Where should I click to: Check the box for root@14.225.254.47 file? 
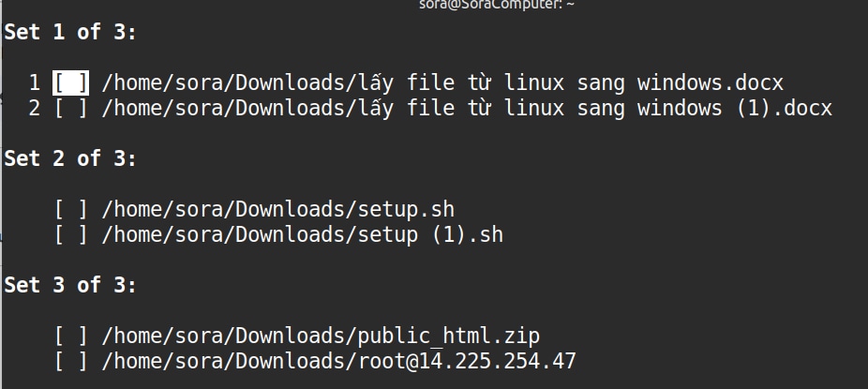point(70,360)
